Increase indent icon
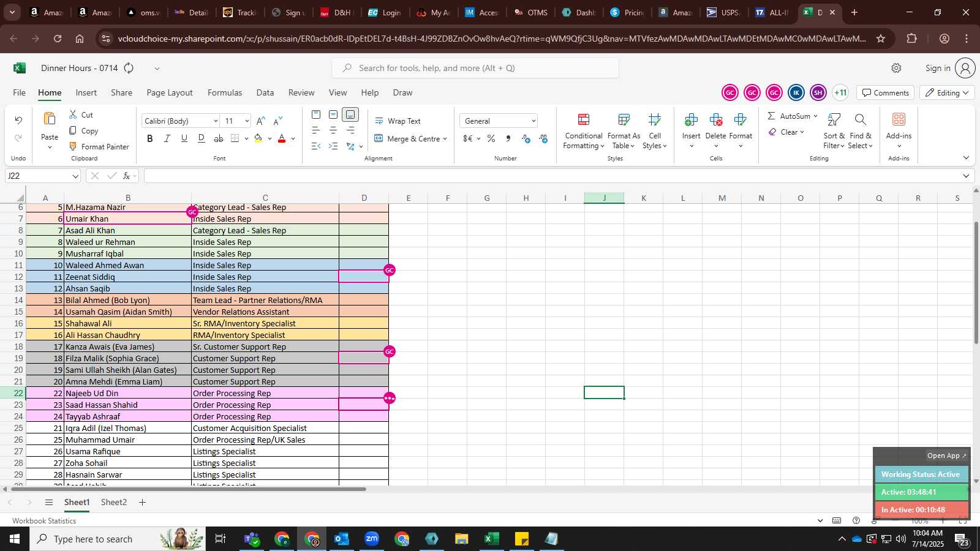Image resolution: width=980 pixels, height=551 pixels. 333,146
